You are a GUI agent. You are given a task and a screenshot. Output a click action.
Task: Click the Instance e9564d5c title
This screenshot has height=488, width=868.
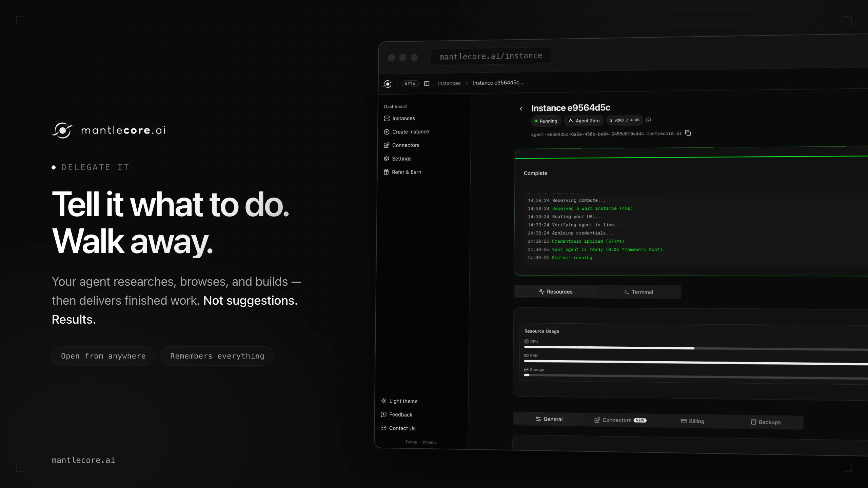pos(571,108)
